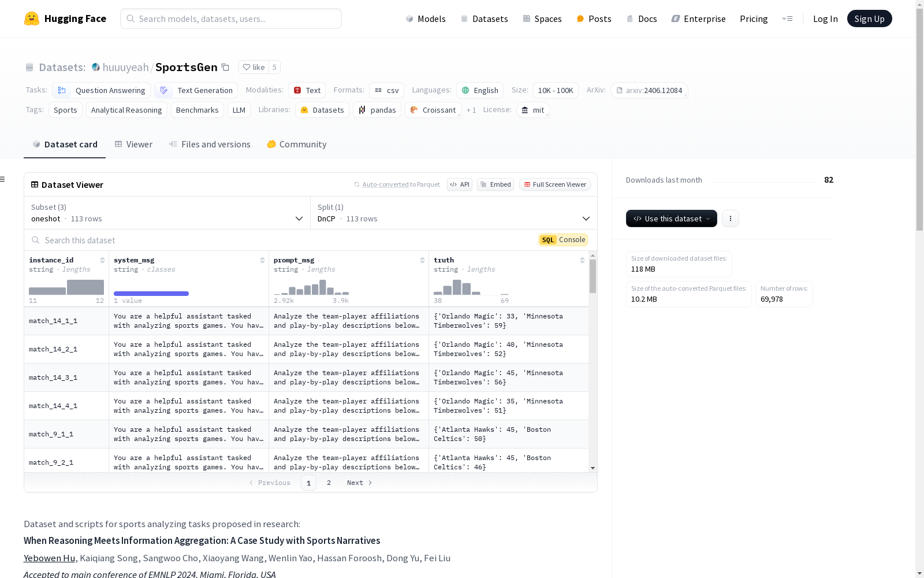Copy the dataset name with copy icon
The height and width of the screenshot is (578, 924).
(x=226, y=67)
